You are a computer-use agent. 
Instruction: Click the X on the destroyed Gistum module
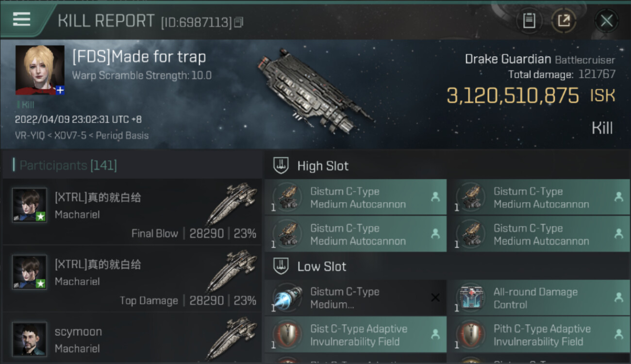tap(435, 298)
